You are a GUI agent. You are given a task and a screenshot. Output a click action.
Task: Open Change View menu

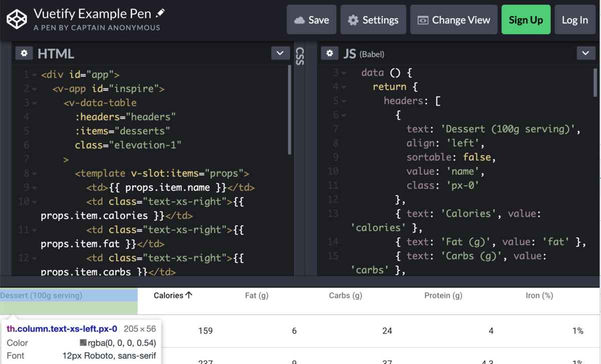coord(454,20)
